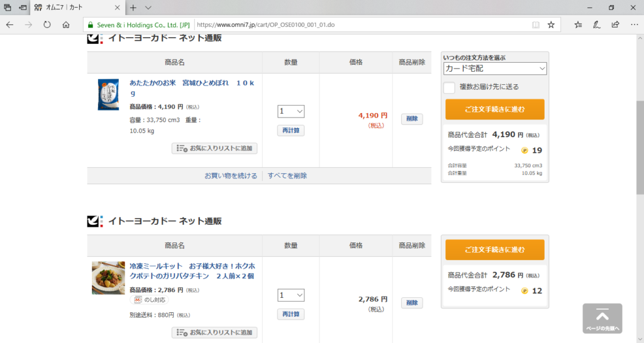This screenshot has width=644, height=343.
Task: Check 複数お届け先に送る checkbox
Action: coord(449,87)
